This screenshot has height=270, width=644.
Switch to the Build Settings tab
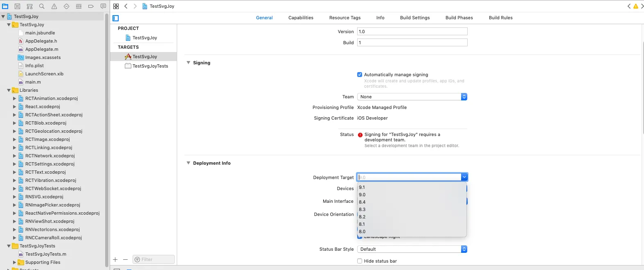tap(415, 18)
